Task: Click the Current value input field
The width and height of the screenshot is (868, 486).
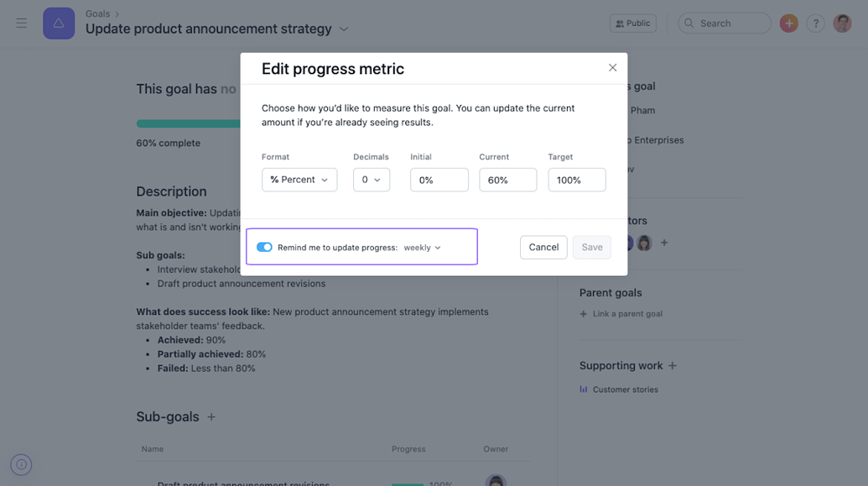Action: pos(507,180)
